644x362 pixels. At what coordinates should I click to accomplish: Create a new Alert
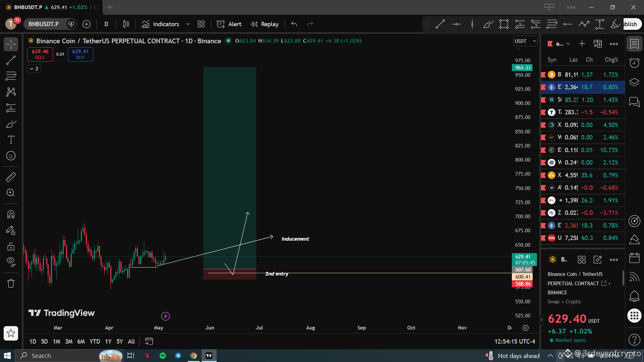click(x=229, y=24)
